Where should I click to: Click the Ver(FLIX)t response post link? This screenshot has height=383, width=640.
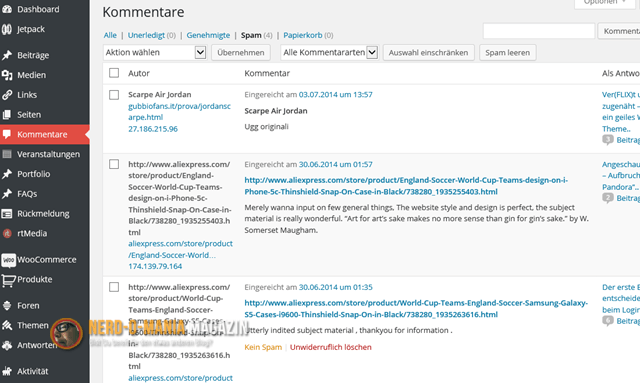[621, 111]
